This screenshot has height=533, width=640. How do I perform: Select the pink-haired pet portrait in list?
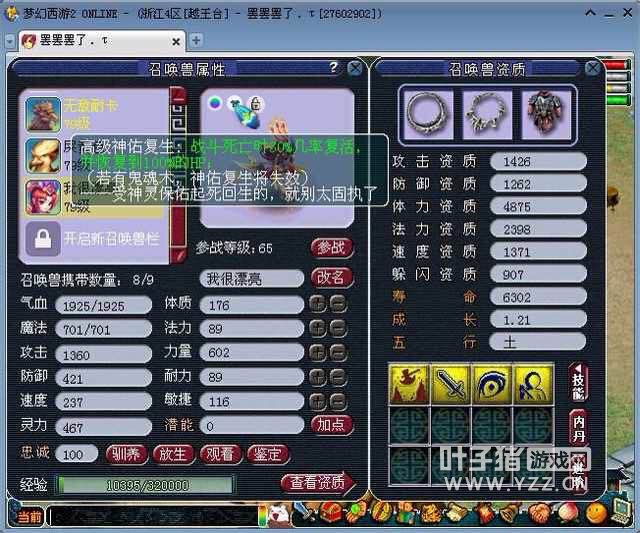[x=42, y=198]
